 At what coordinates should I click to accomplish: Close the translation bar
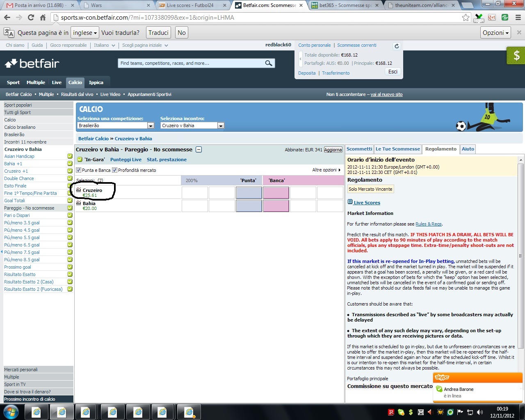(x=519, y=32)
